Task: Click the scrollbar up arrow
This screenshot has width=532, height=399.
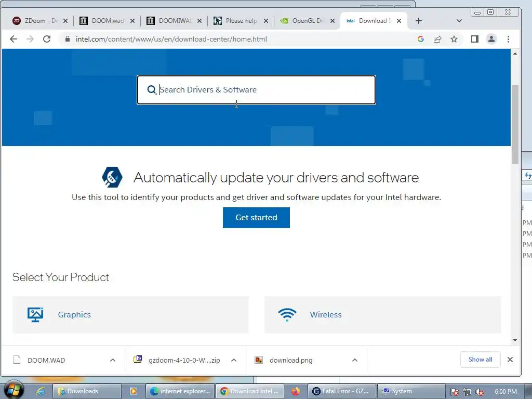Action: (515, 54)
